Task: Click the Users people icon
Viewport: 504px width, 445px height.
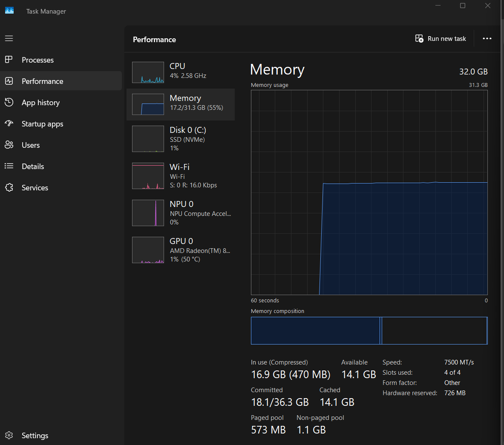Action: 9,145
